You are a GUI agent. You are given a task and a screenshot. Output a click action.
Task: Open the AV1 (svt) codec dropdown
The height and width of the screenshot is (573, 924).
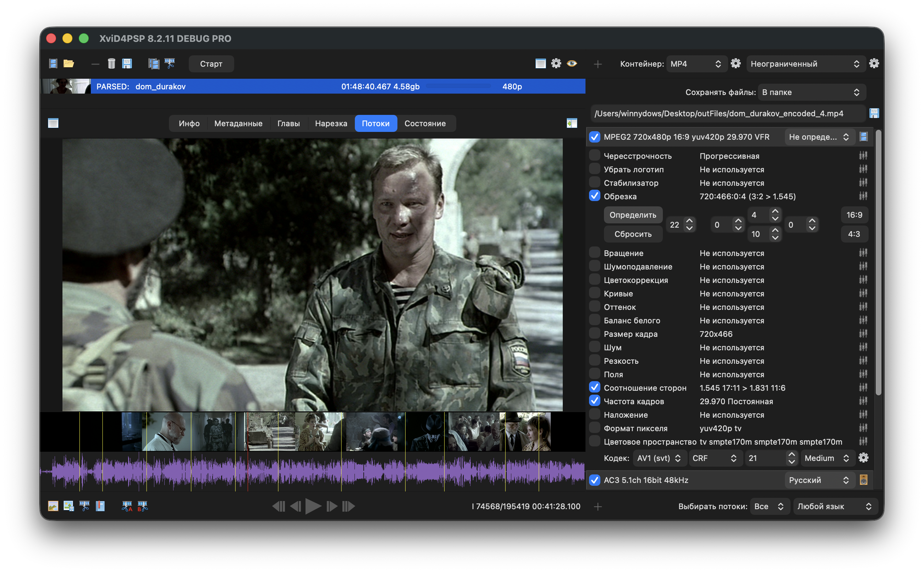(x=659, y=458)
